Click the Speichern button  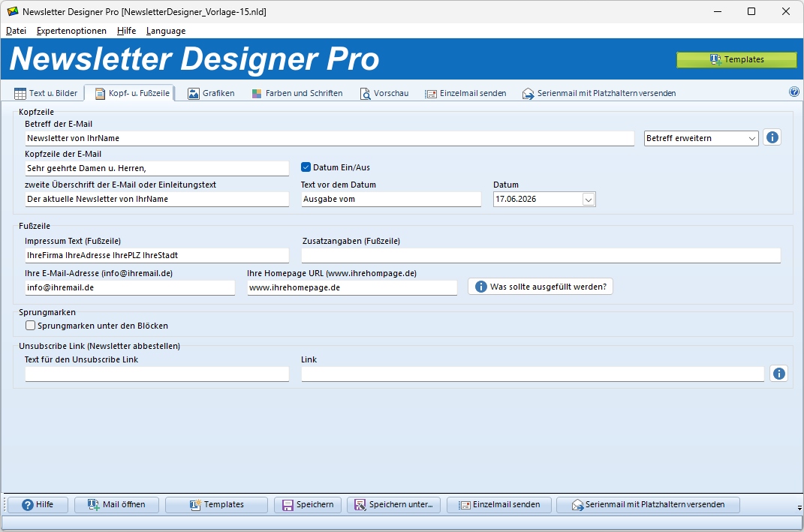click(309, 505)
